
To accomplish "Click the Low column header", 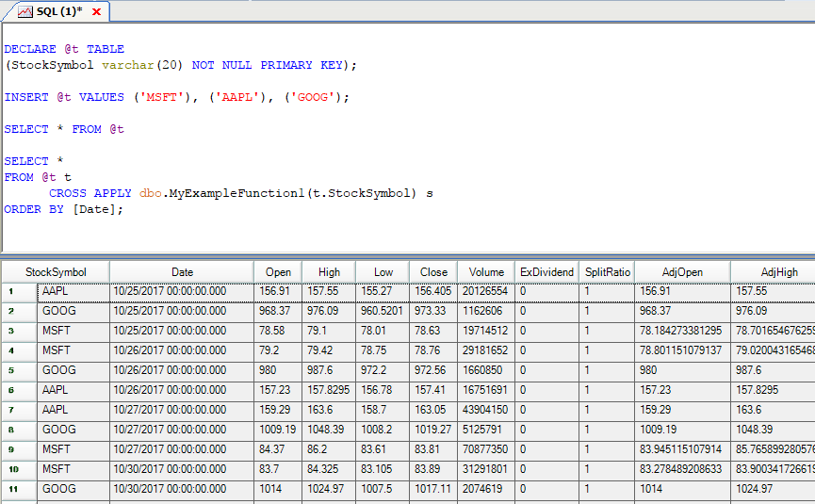I will 383,272.
